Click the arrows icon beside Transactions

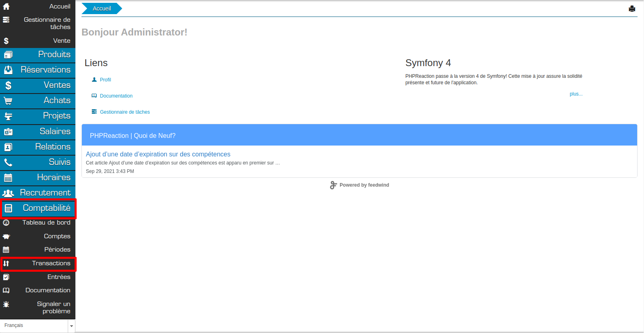pos(6,264)
